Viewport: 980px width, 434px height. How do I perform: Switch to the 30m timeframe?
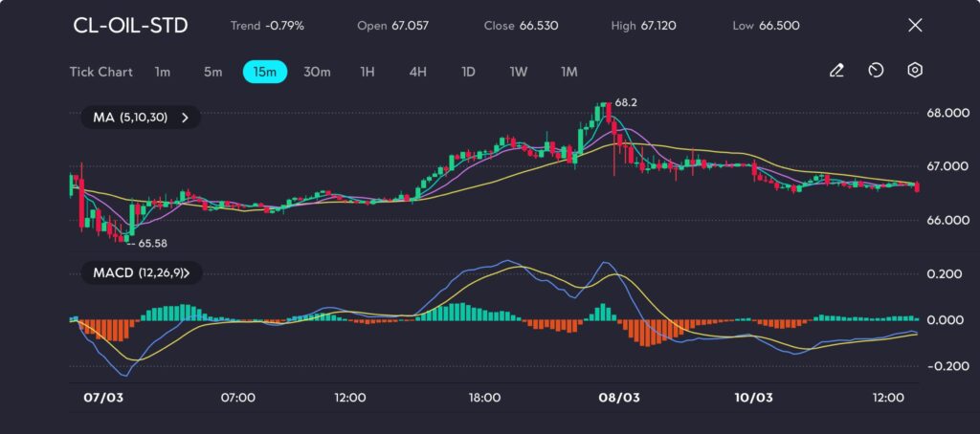click(x=317, y=72)
